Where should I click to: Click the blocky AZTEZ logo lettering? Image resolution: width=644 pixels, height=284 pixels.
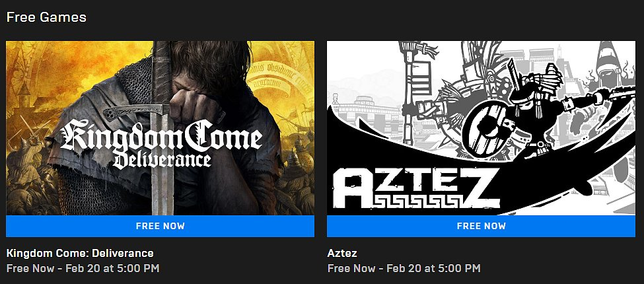tap(415, 188)
